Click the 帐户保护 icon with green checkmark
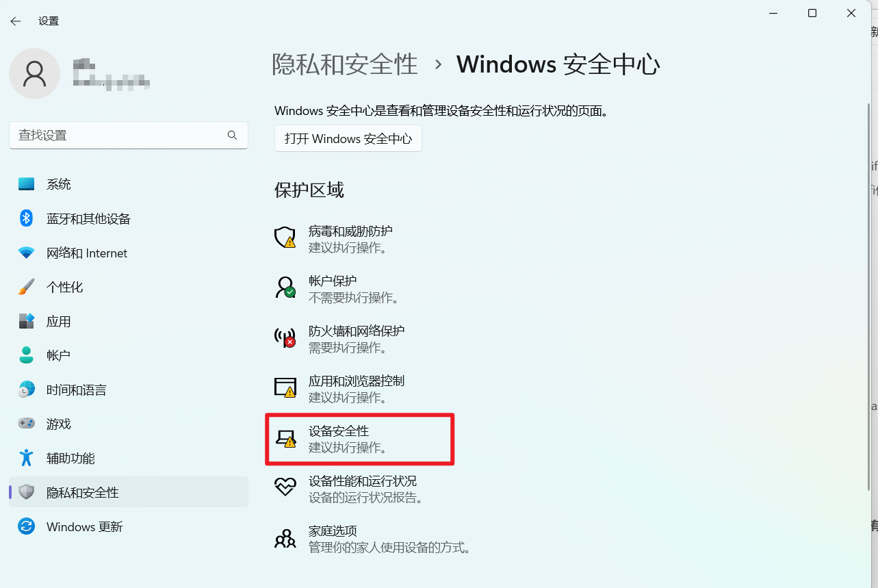Screen dimensions: 878x588 point(285,287)
